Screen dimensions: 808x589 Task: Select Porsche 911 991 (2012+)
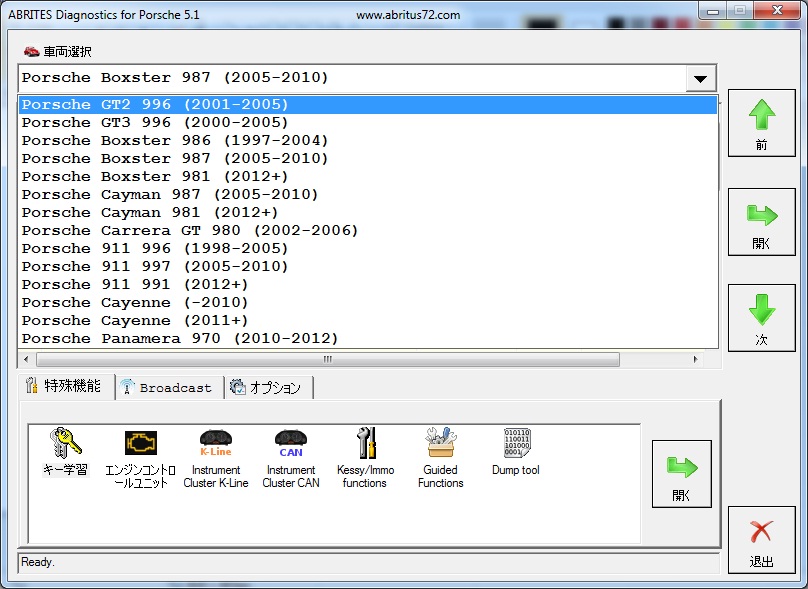(368, 285)
